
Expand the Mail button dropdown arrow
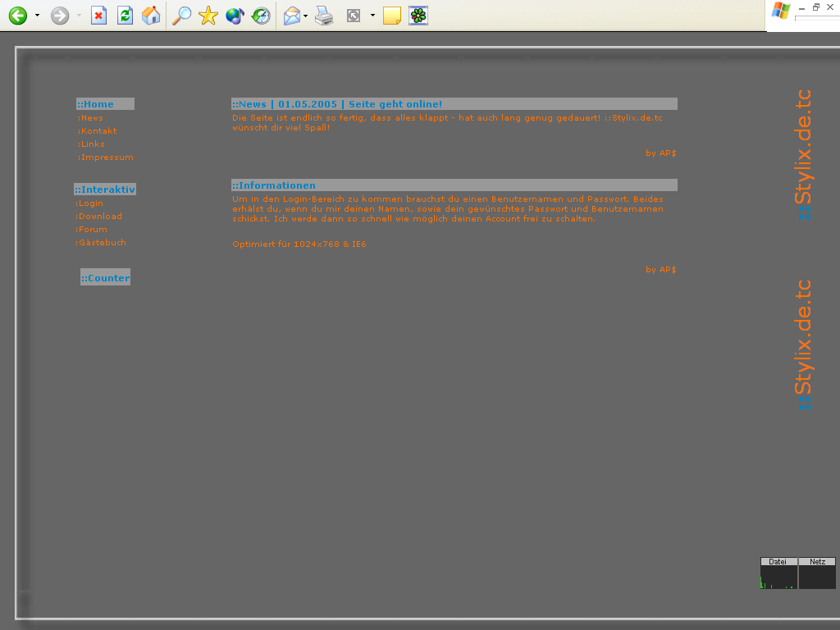306,16
